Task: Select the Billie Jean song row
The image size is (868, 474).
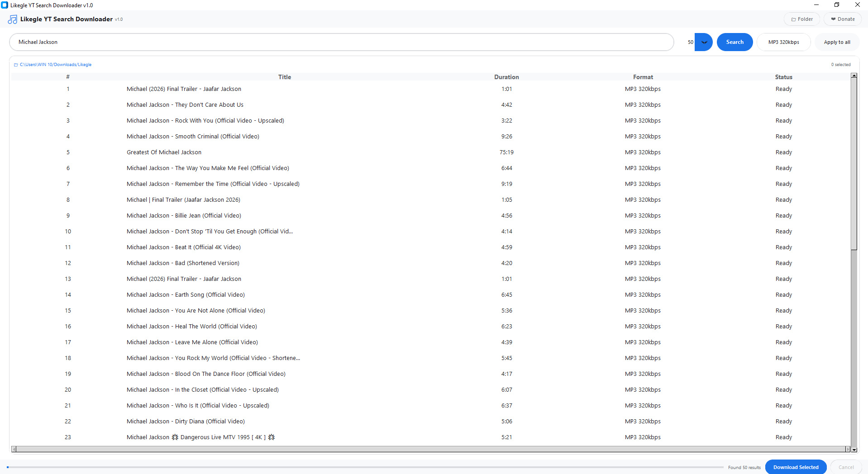Action: point(184,215)
